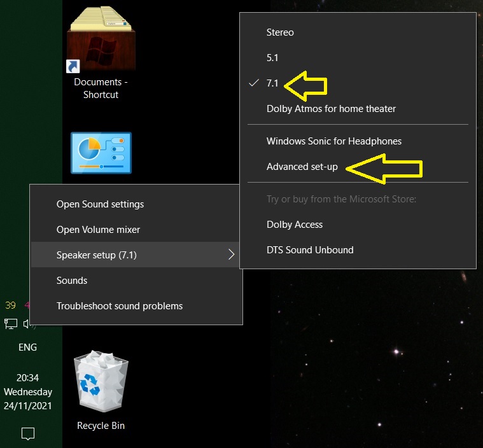Screen dimensions: 483x448
Task: Click Sounds in the context menu
Action: 72,281
